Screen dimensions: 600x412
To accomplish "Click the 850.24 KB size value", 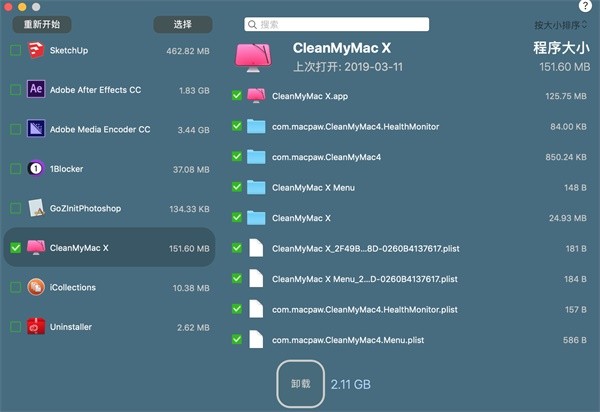I will [x=566, y=157].
